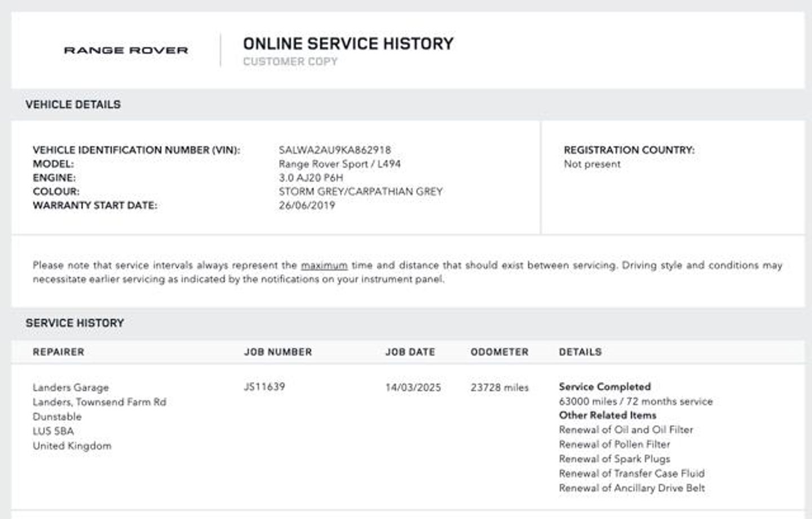Click the Odometer column header
Image resolution: width=812 pixels, height=519 pixels.
point(499,352)
